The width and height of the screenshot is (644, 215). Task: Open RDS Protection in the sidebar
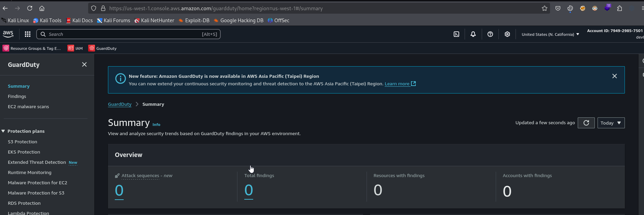coord(24,203)
